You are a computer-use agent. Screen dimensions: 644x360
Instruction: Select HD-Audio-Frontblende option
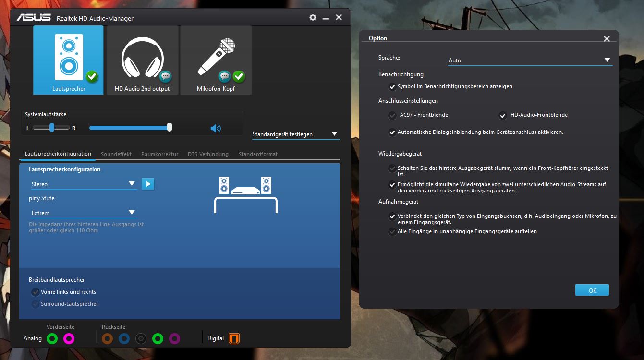click(x=503, y=115)
